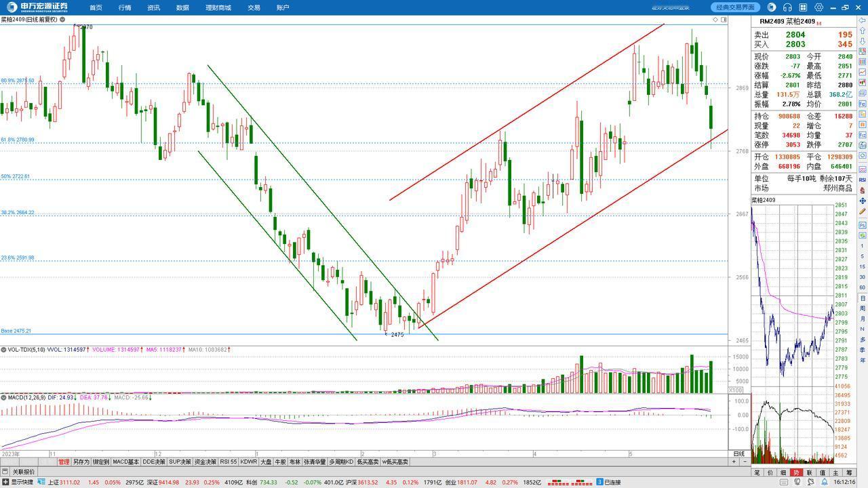Screen dimensions: 868x488
Task: Click the 已连接 connection status indicator
Action: 608,483
